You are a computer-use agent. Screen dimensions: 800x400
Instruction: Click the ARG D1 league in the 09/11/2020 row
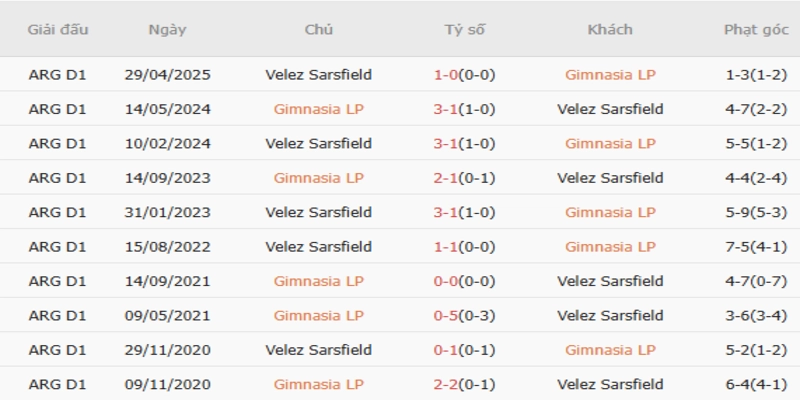(58, 385)
